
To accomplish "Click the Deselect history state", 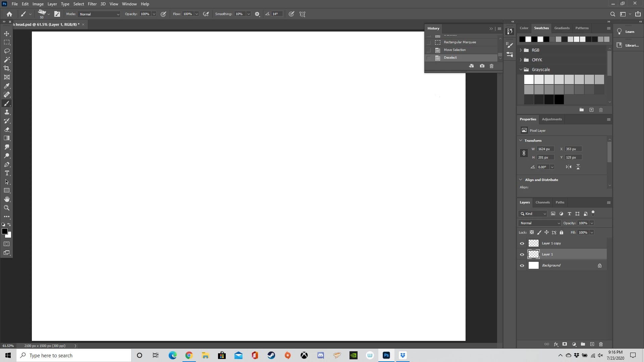I will [450, 58].
